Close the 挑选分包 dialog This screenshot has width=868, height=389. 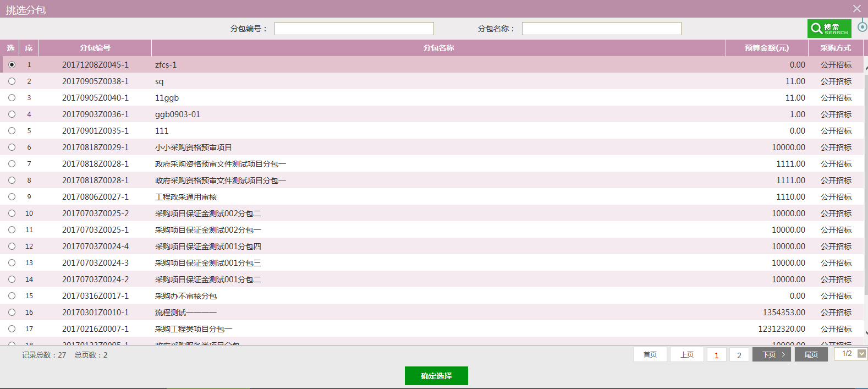click(x=856, y=9)
